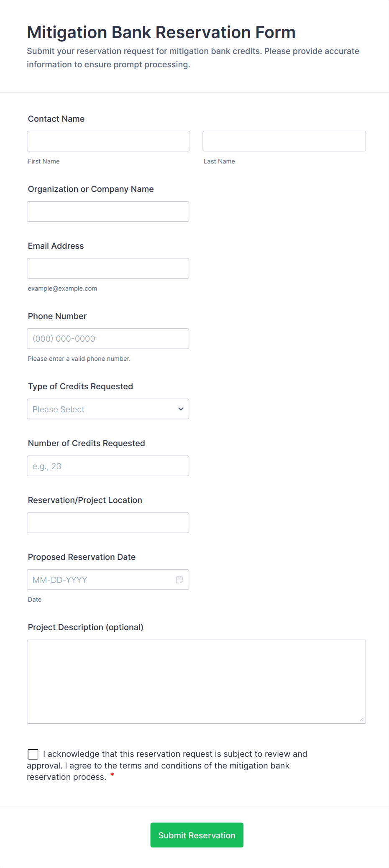Image resolution: width=389 pixels, height=868 pixels.
Task: Click the Phone Number field label
Action: (x=57, y=316)
